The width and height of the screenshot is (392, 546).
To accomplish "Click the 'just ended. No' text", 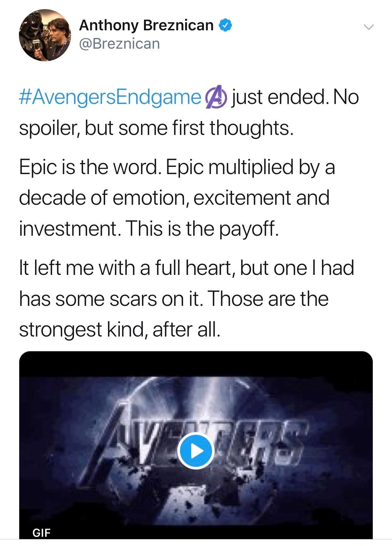I will [x=295, y=97].
